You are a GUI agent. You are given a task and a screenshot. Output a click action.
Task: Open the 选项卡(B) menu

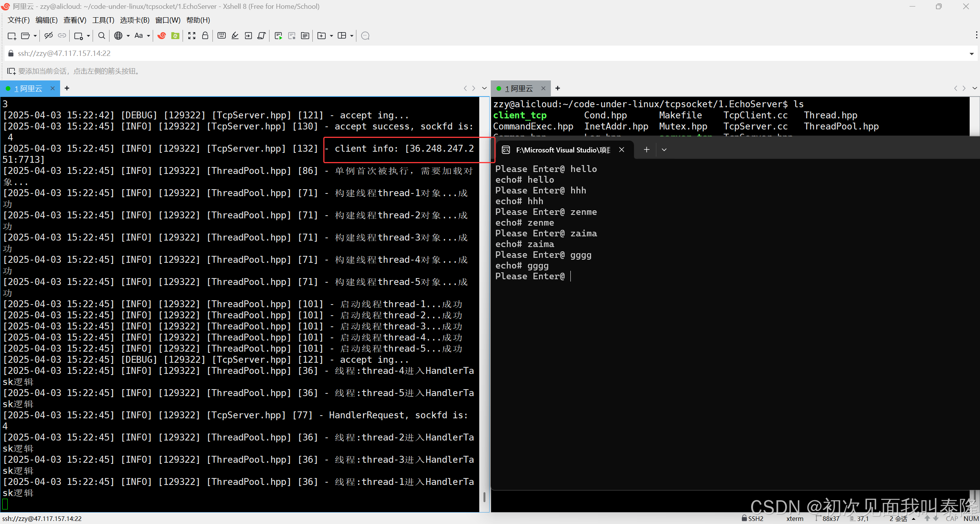click(135, 20)
